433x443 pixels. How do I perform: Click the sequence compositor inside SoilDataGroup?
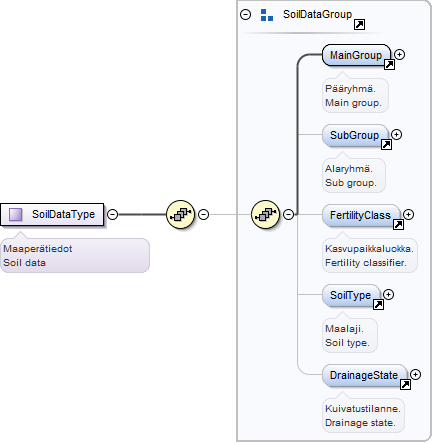pos(265,214)
